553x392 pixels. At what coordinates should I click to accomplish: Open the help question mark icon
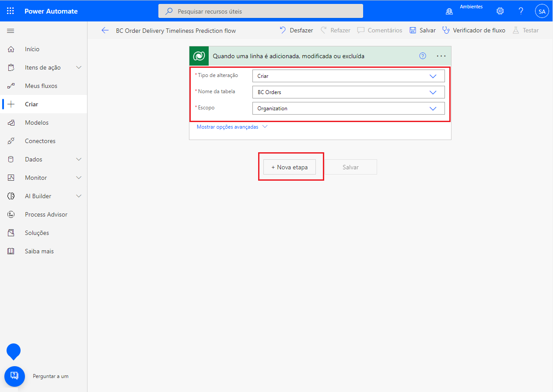[x=521, y=11]
